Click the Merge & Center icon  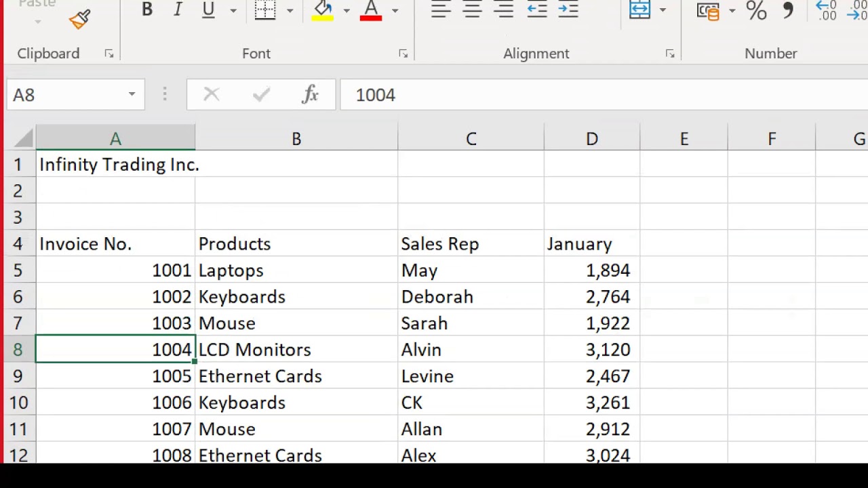tap(639, 9)
